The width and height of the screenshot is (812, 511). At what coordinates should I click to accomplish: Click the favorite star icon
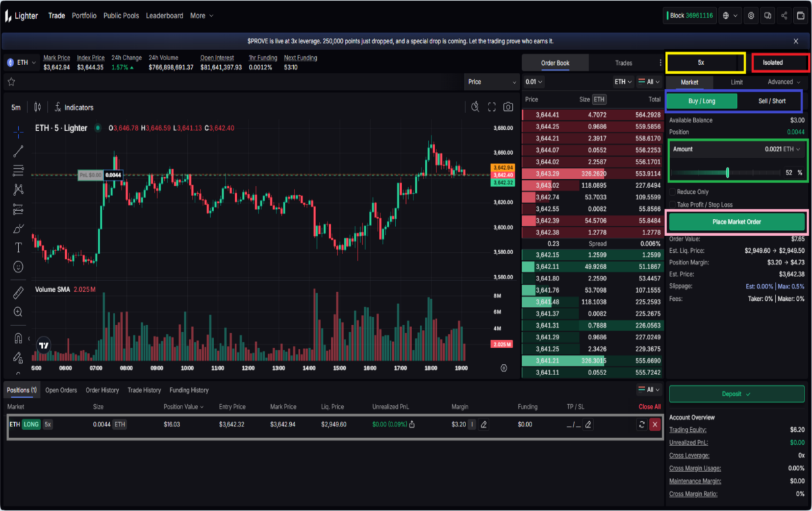click(11, 82)
